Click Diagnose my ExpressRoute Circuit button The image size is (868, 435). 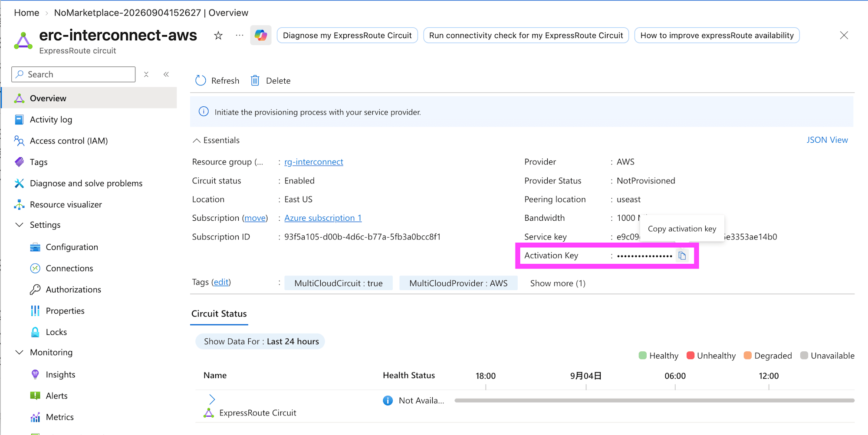click(347, 36)
